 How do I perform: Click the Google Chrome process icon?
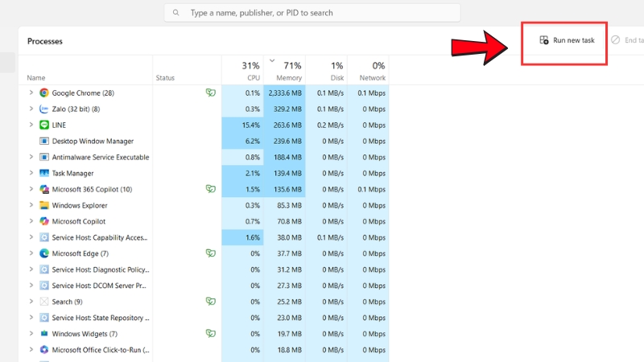point(44,93)
